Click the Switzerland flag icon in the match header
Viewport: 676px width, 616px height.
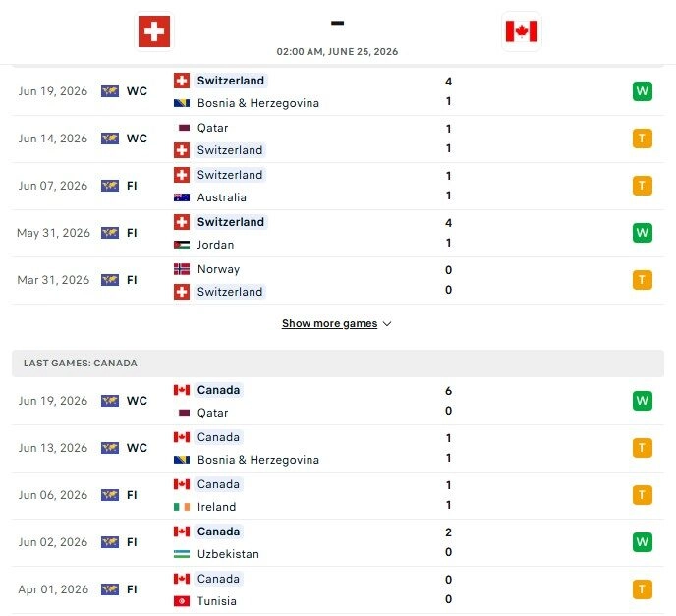154,31
